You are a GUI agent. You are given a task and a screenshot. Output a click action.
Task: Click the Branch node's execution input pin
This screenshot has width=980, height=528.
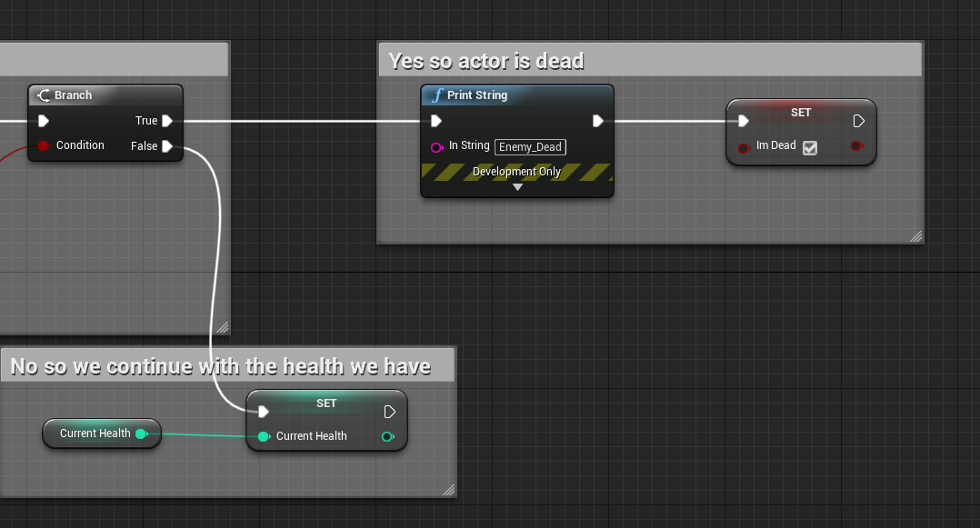tap(43, 121)
